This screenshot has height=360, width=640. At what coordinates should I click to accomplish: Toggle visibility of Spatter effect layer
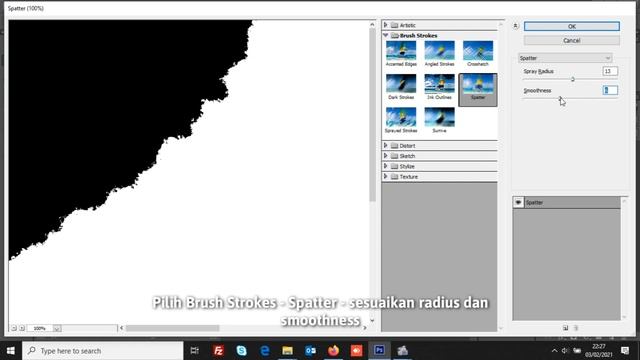[x=518, y=202]
